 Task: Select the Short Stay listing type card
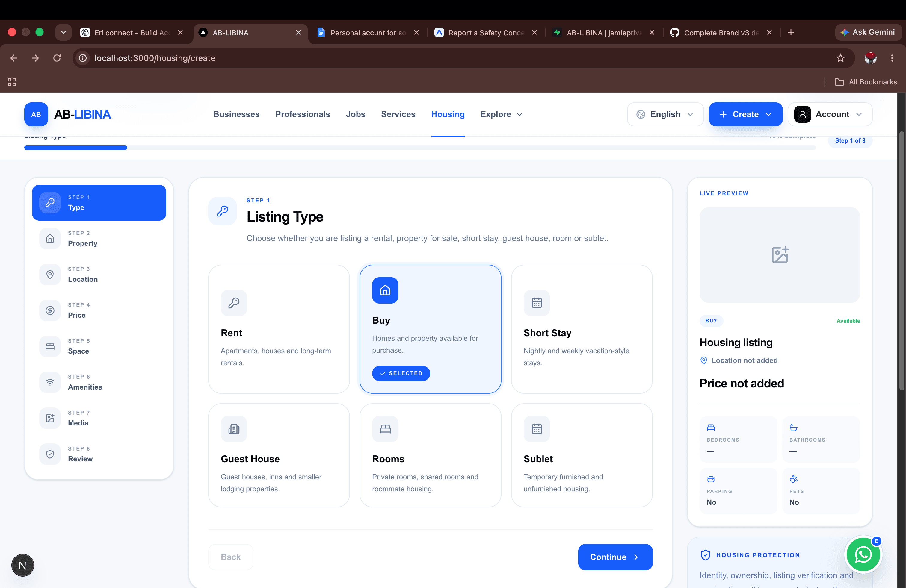tap(582, 329)
